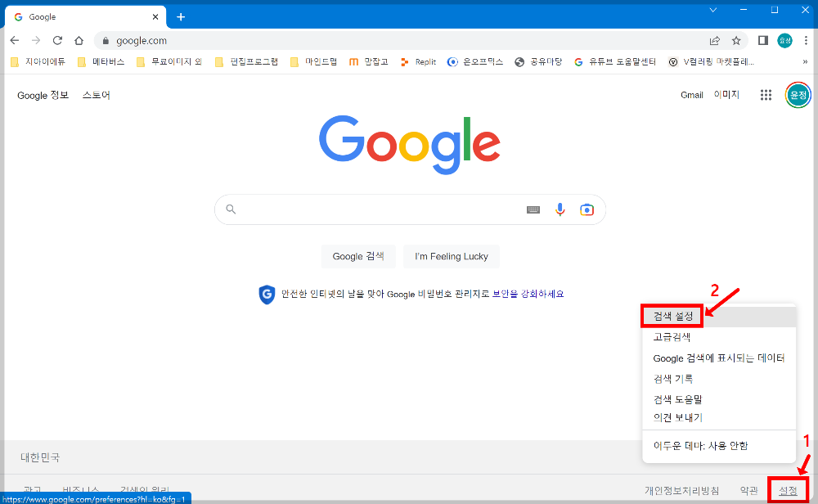This screenshot has height=504, width=818.
Task: Search by image with the camera icon
Action: [x=587, y=209]
